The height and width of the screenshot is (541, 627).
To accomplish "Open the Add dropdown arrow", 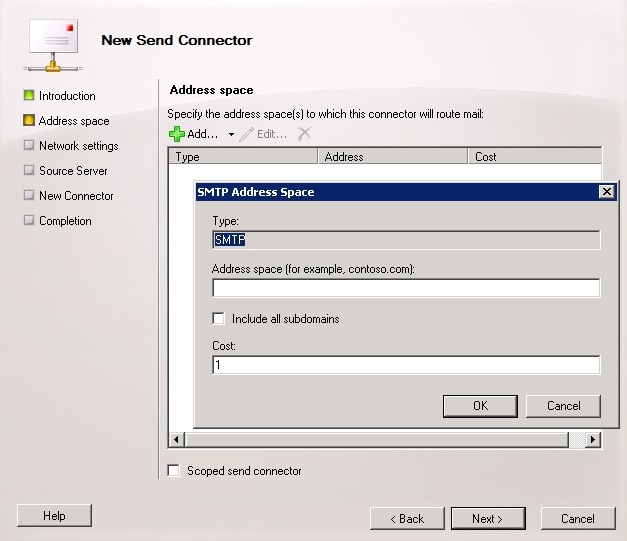I will [231, 135].
